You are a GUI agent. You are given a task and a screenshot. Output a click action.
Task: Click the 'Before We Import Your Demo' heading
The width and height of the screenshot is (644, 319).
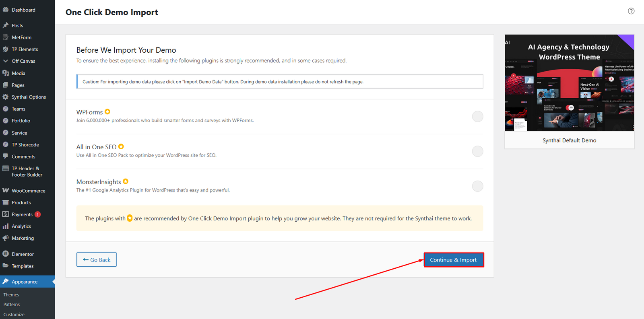[126, 50]
